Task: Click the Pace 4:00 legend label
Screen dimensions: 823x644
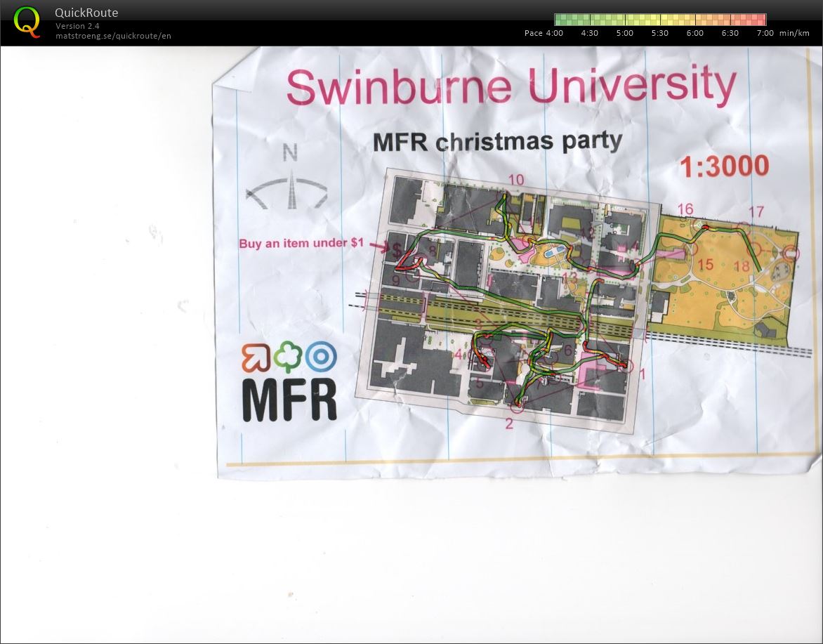Action: click(x=544, y=33)
